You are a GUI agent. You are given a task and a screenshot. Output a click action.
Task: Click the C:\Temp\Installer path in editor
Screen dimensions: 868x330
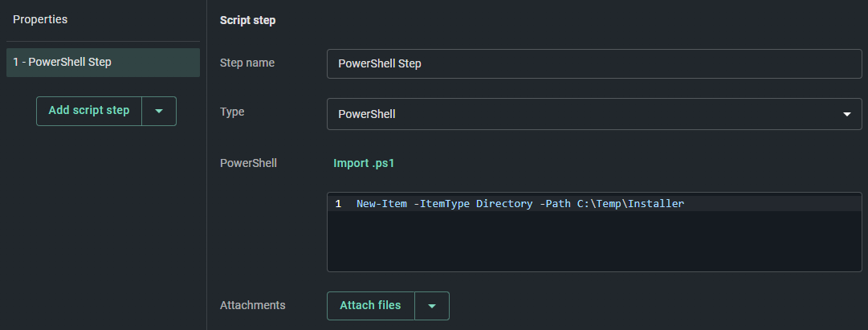coord(630,204)
